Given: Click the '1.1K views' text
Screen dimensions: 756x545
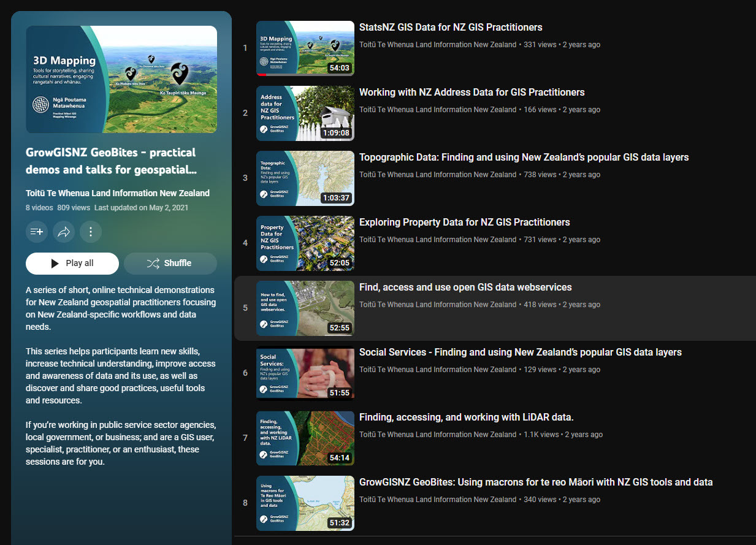Looking at the screenshot, I should tap(541, 435).
